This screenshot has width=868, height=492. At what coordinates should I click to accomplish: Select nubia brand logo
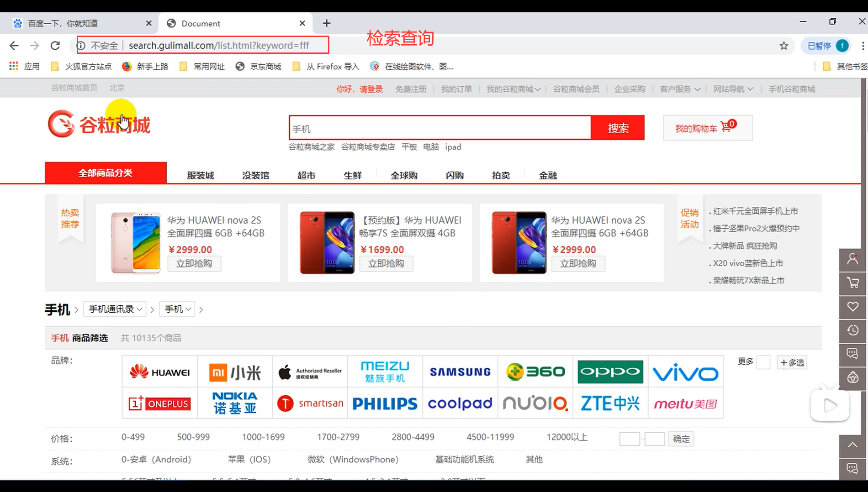tap(535, 403)
